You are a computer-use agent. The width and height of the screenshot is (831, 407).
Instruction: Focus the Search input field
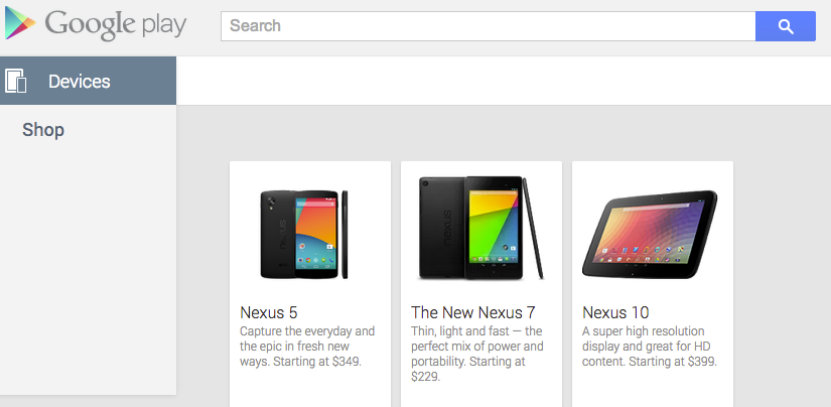pos(488,26)
